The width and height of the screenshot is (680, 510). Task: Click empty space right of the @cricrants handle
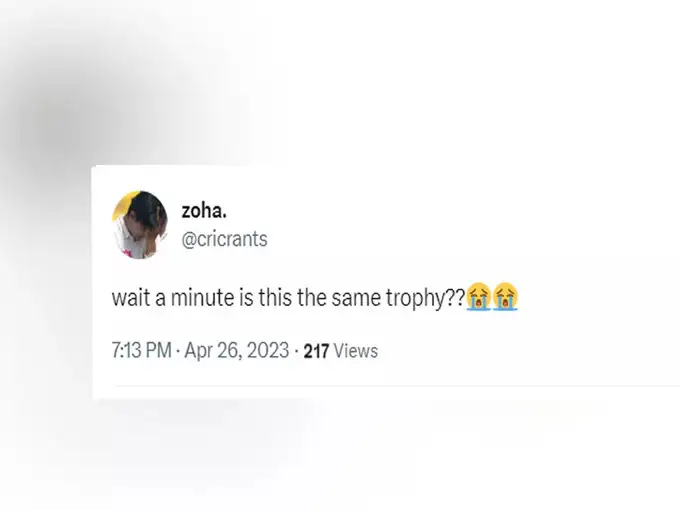click(x=434, y=239)
